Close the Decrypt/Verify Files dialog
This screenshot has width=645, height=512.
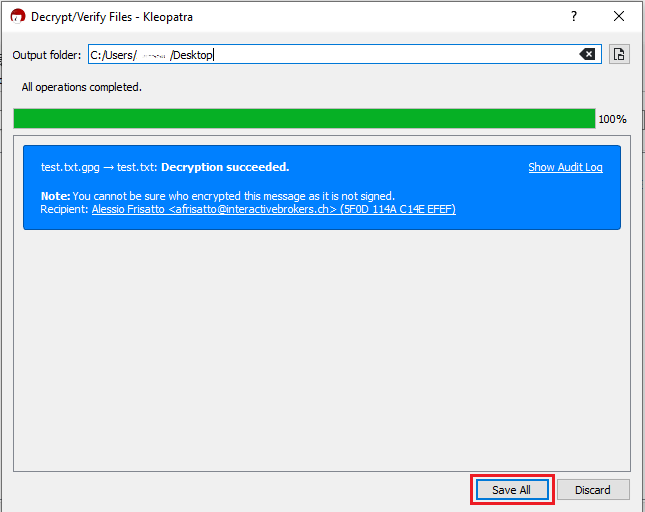[619, 16]
